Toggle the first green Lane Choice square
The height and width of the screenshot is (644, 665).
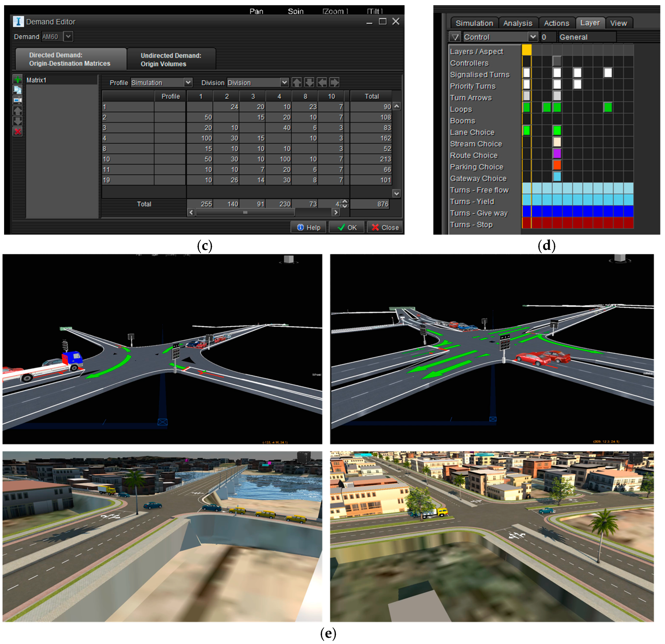click(526, 131)
